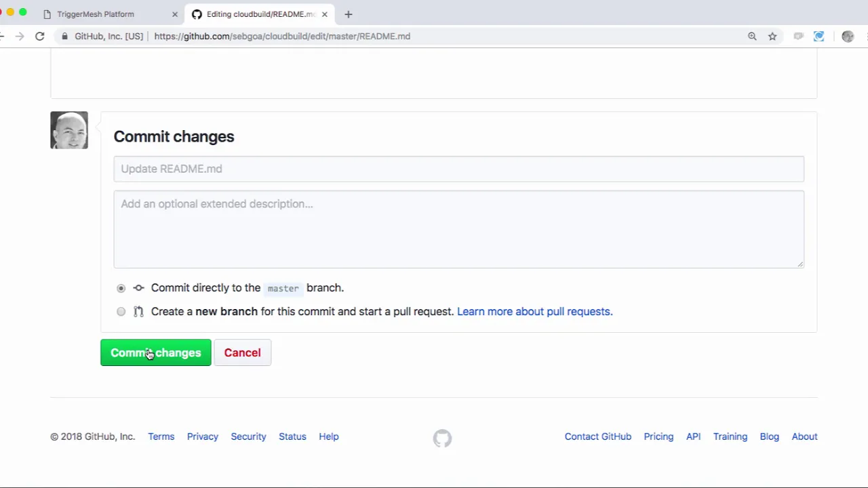Open the Terms footer link
868x488 pixels.
tap(161, 436)
